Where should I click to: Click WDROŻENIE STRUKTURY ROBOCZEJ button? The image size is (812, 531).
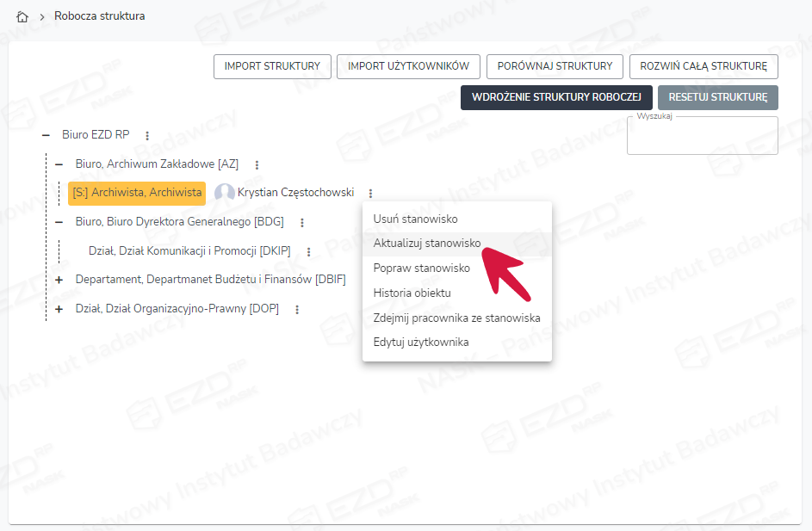555,97
